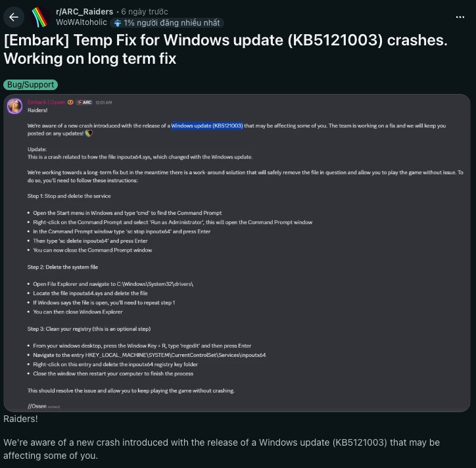476x468 pixels.
Task: Click the '//Ossen' signature line
Action: 37,406
